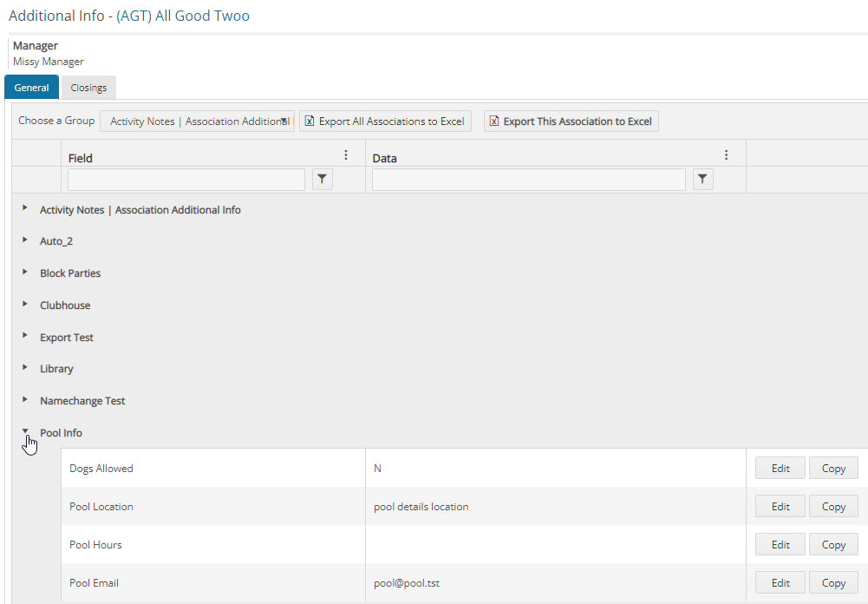Switch to the General tab
This screenshot has height=604, width=868.
(x=31, y=88)
